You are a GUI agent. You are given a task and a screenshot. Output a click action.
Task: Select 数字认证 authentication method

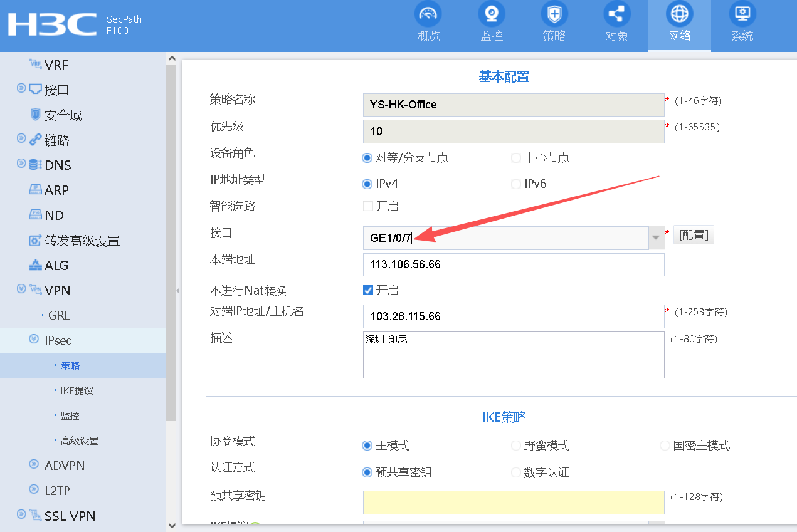(x=516, y=472)
